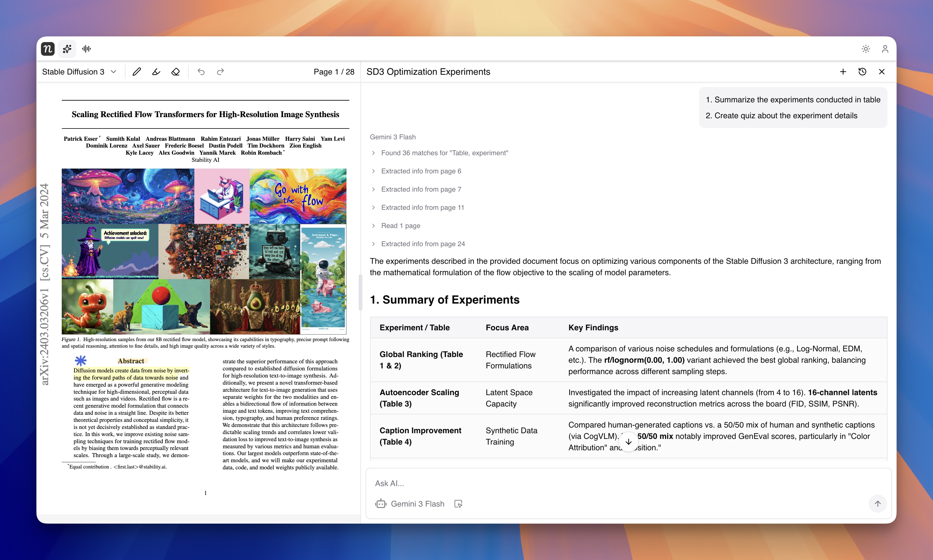Click the undo arrow
The width and height of the screenshot is (933, 560).
201,72
